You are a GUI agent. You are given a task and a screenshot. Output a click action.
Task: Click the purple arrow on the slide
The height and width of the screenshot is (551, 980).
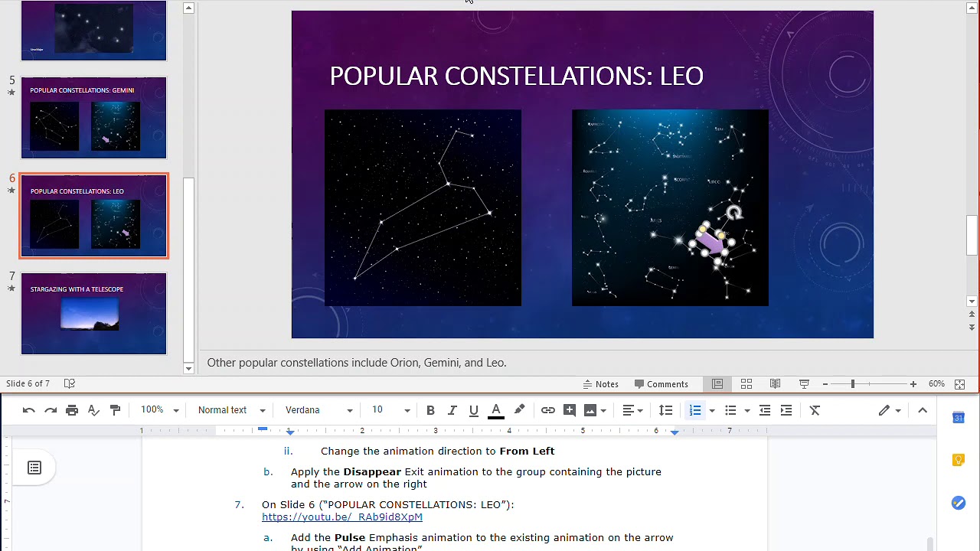point(712,244)
